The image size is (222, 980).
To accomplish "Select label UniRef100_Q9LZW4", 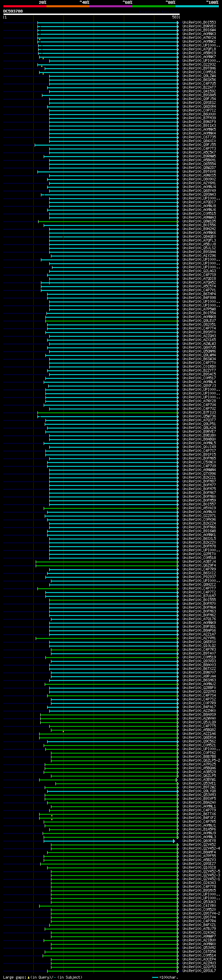I will 199,76.
